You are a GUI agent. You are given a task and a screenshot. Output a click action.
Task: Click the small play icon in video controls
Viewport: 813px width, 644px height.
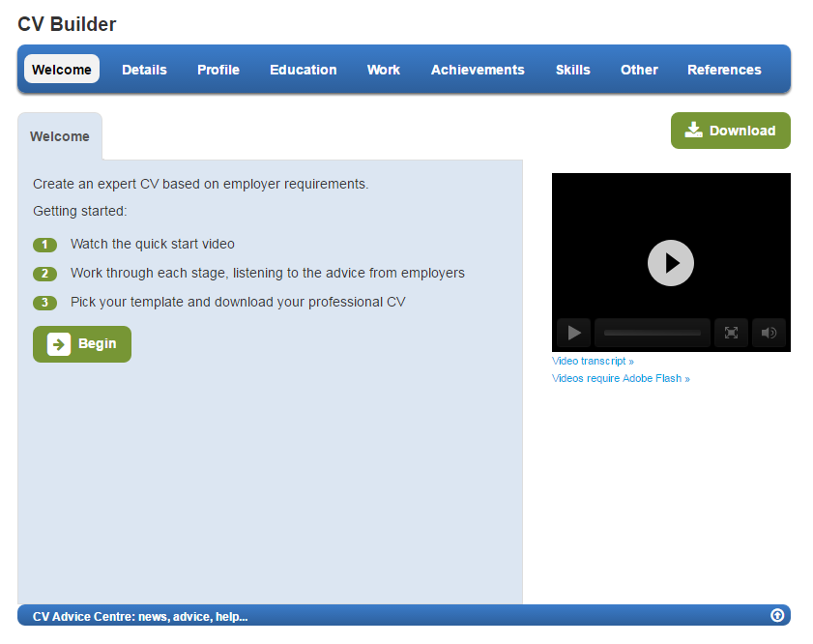[573, 333]
